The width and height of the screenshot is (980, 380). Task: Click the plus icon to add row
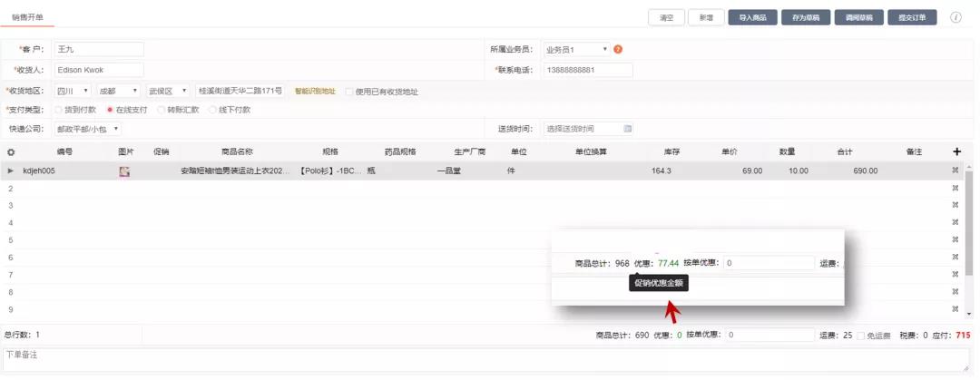(955, 151)
